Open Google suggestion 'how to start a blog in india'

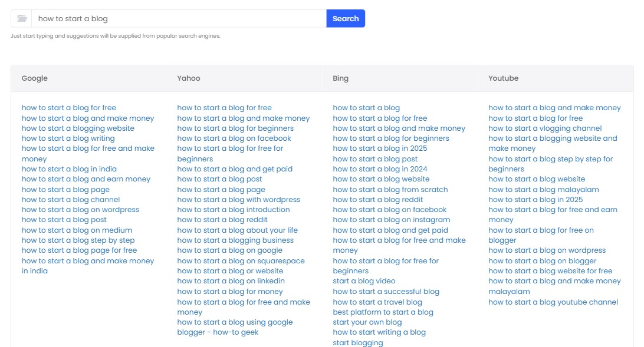point(69,169)
